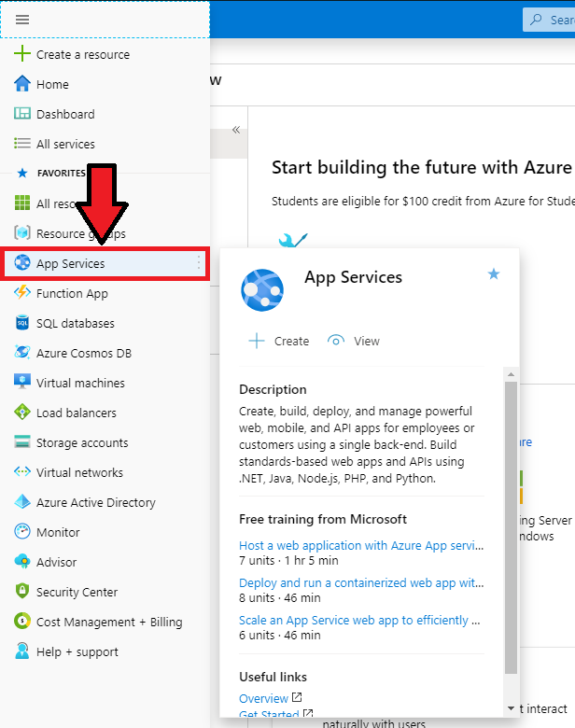Click the flyout scrollbar up arrow
Image resolution: width=575 pixels, height=728 pixels.
coord(511,374)
